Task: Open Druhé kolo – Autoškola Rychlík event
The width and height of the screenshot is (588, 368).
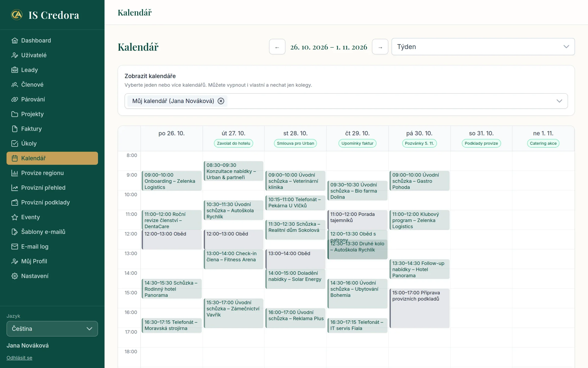Action: pos(357,249)
